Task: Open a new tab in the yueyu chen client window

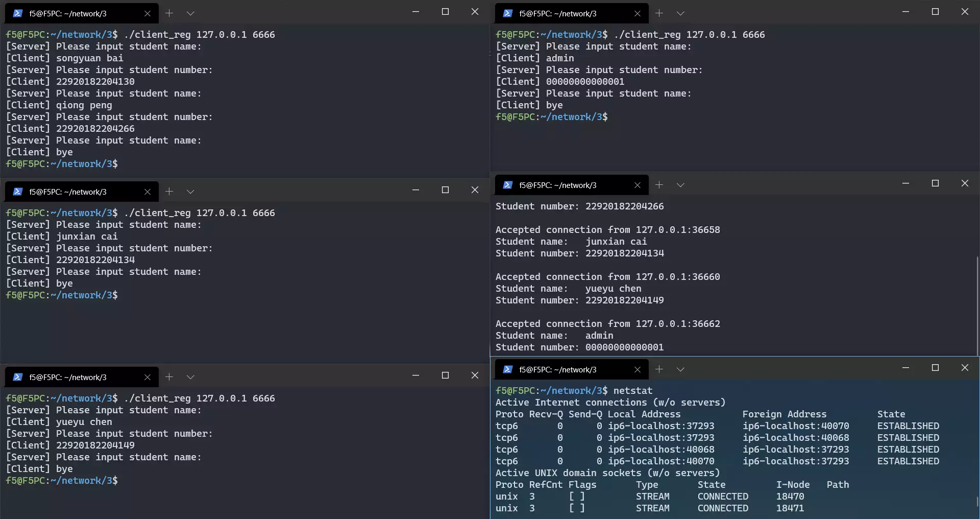Action: click(x=169, y=377)
